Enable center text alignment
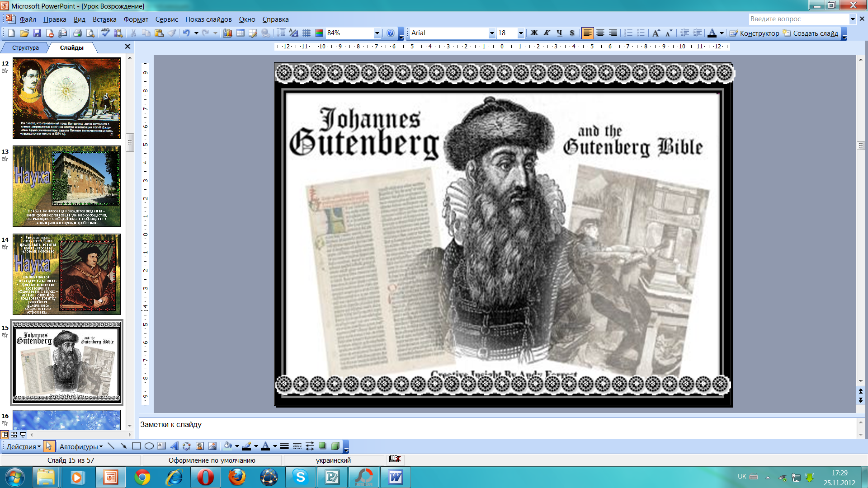 point(600,33)
